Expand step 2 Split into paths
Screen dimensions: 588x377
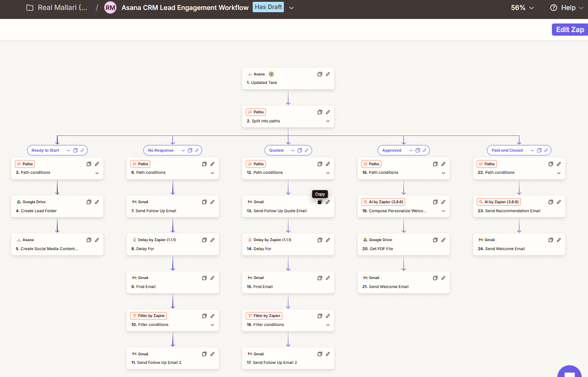pyautogui.click(x=328, y=121)
